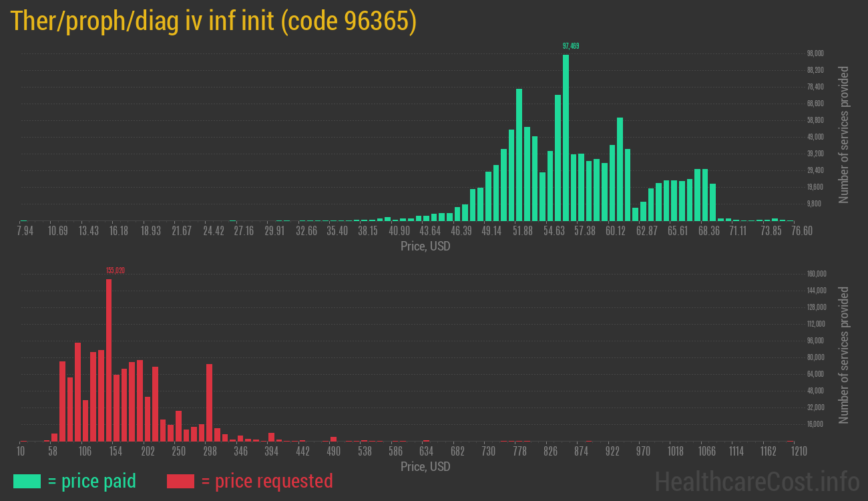Click the 43.64 price tick label
Viewport: 868px width, 501px height.
point(429,231)
